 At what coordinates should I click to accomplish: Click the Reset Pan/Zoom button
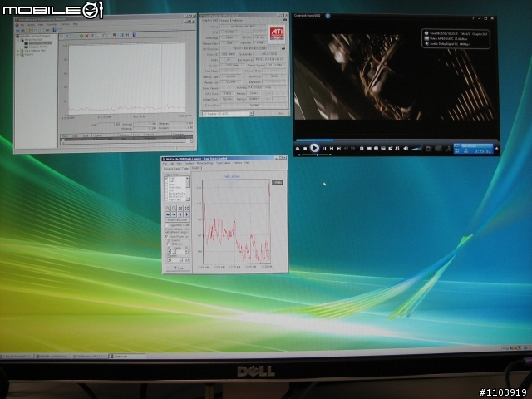click(177, 219)
